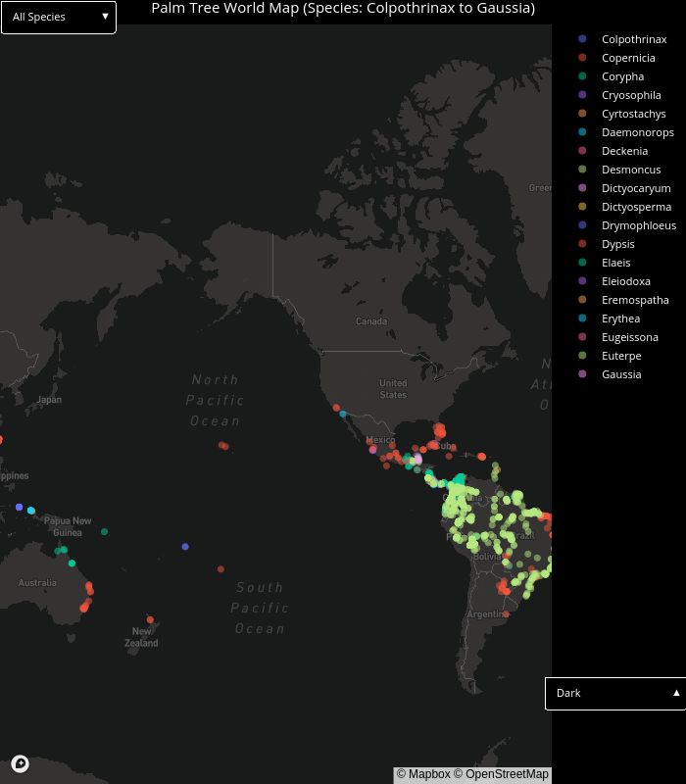Click the Cryosophila legend marker dot

point(582,95)
